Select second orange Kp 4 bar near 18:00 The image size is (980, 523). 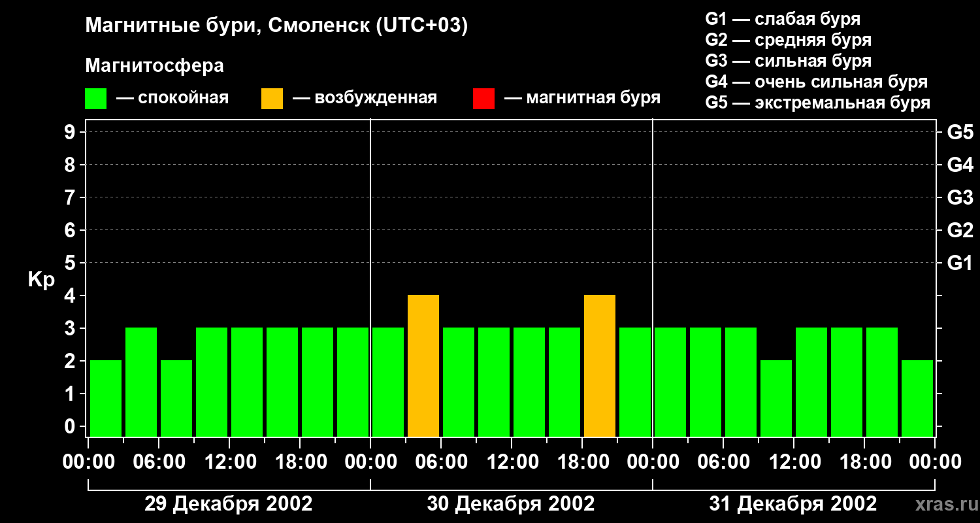[600, 366]
